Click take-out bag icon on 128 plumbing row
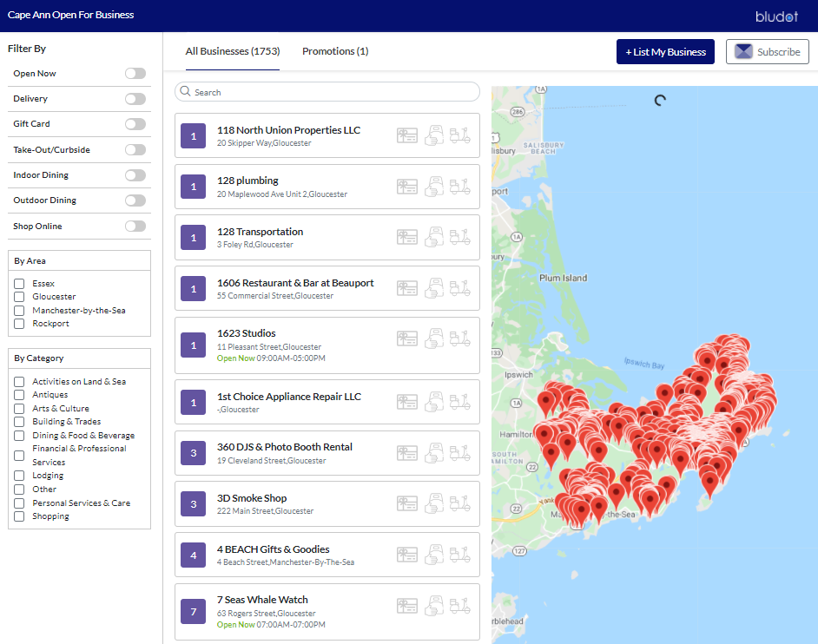 tap(434, 187)
